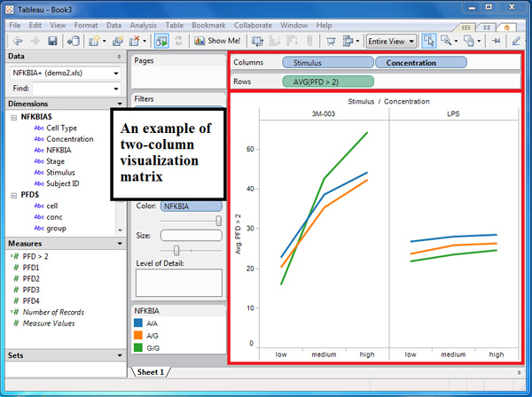This screenshot has height=397, width=532.
Task: Click the Find input field in Data pane
Action: pyautogui.click(x=74, y=89)
